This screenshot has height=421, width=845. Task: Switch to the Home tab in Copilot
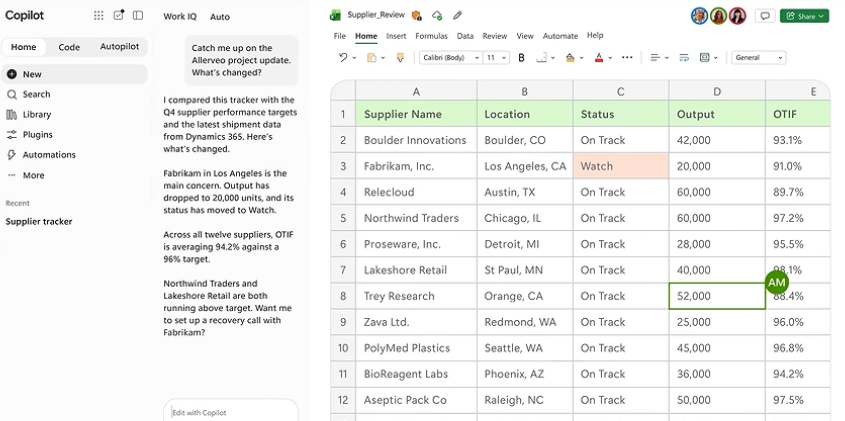(24, 47)
